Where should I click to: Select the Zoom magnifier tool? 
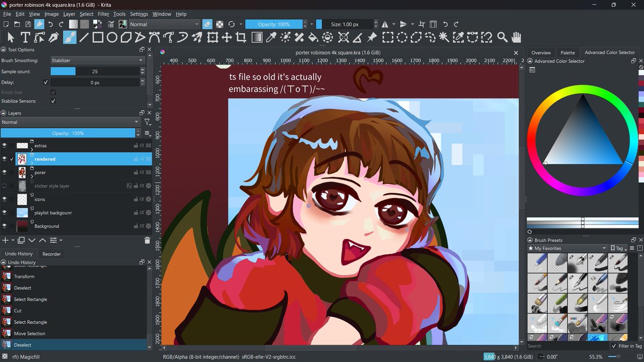[x=502, y=37]
